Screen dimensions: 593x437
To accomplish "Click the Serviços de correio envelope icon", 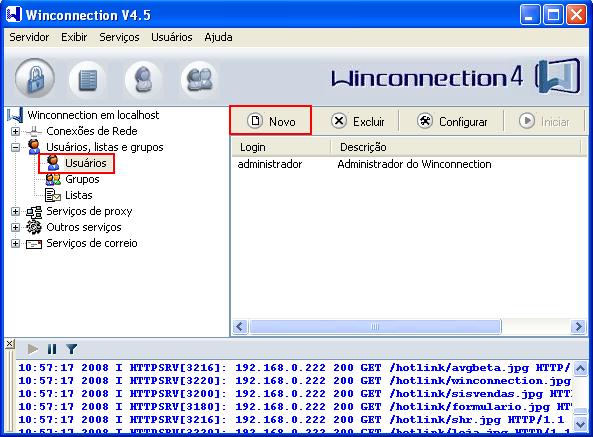I will click(x=34, y=244).
